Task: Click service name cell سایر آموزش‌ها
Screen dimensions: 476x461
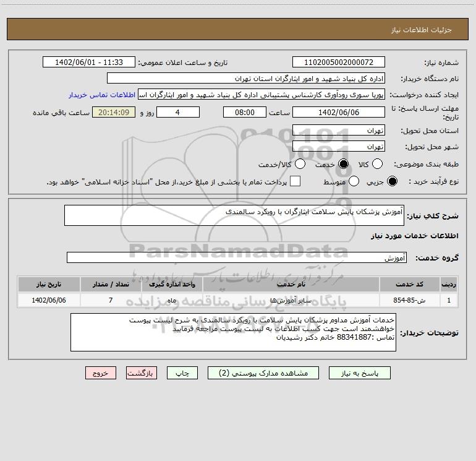Action: [x=291, y=300]
